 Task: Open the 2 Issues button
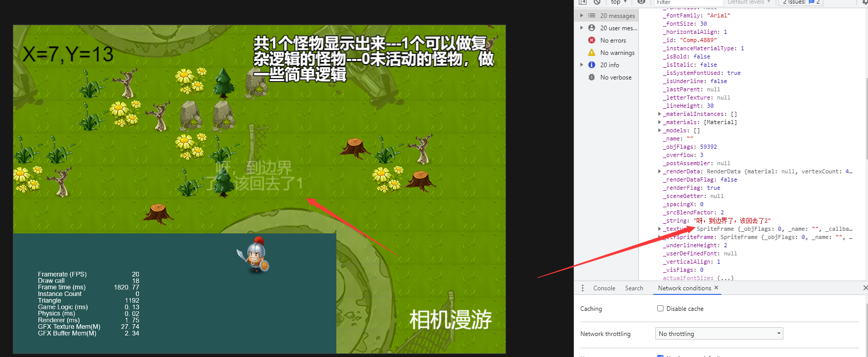801,2
